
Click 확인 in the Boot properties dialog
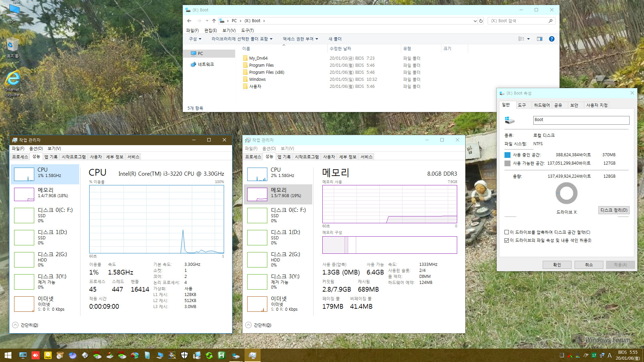[557, 265]
